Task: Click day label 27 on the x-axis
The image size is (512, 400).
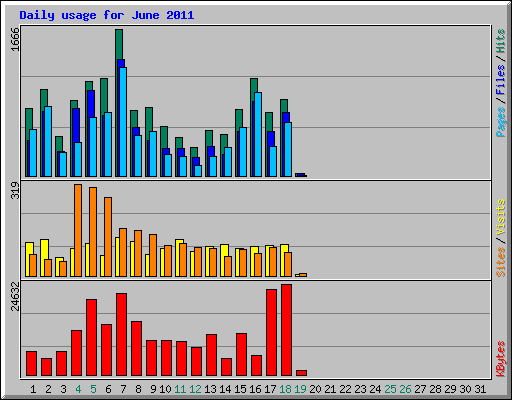Action: [420, 389]
